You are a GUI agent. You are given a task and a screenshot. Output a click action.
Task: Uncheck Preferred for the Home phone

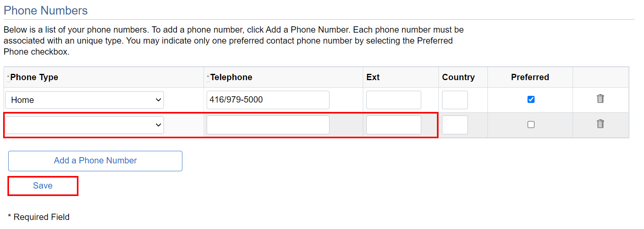point(531,99)
